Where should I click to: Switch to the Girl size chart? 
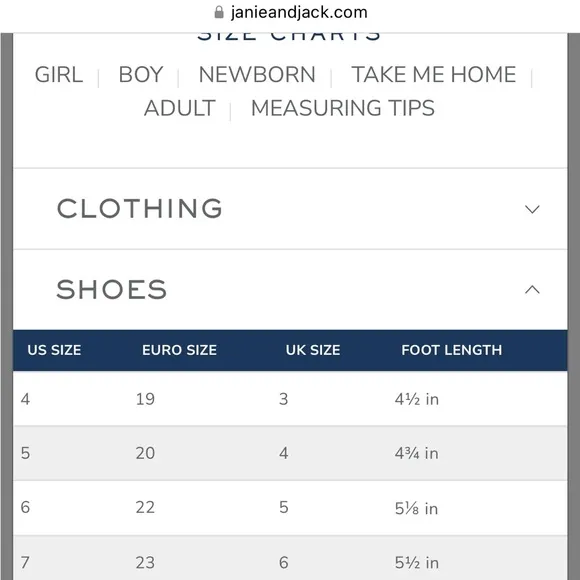pyautogui.click(x=59, y=74)
